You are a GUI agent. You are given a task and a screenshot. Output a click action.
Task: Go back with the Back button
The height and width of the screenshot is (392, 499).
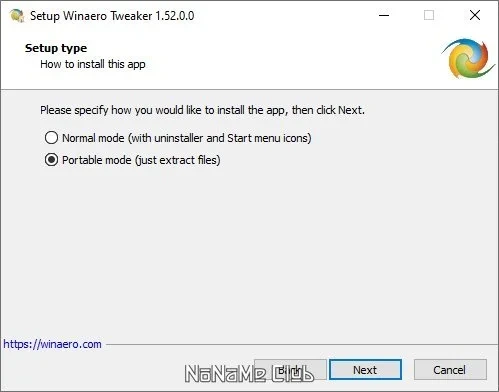pyautogui.click(x=290, y=370)
